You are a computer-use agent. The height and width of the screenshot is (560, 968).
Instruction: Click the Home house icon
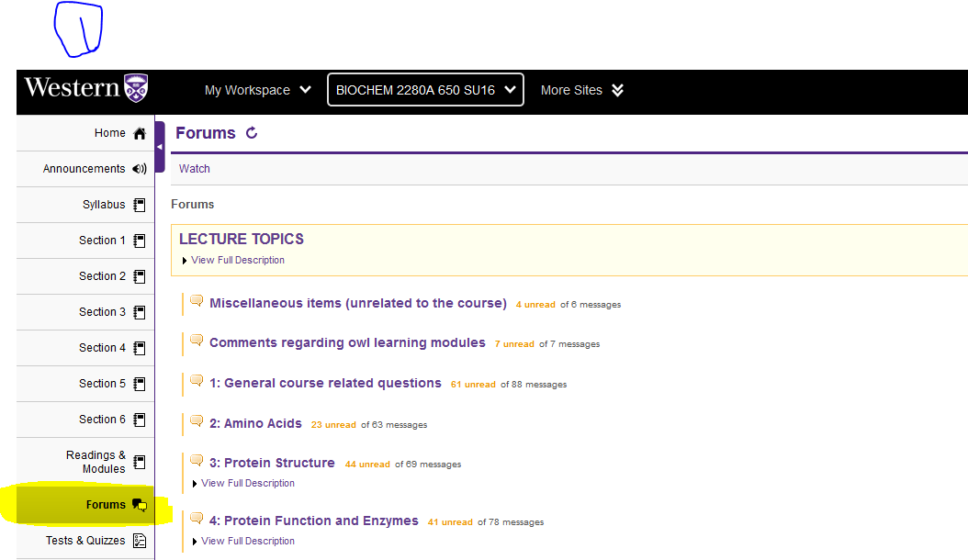click(x=140, y=133)
